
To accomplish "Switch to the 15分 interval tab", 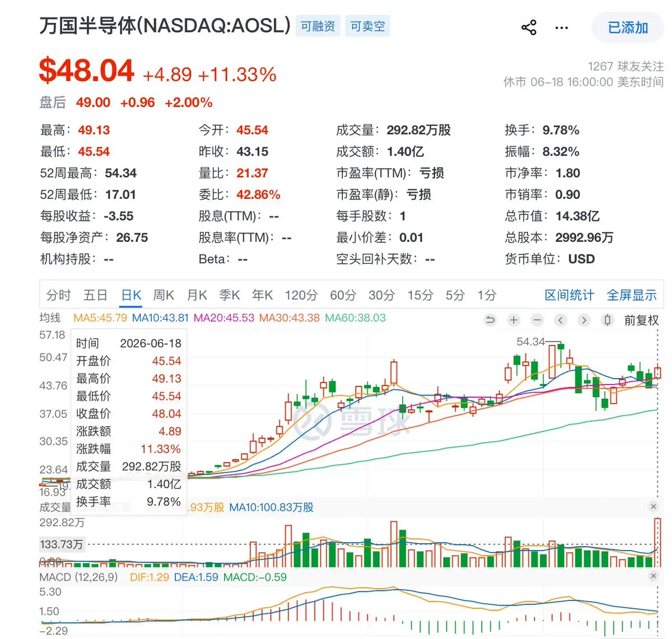I will coord(421,295).
